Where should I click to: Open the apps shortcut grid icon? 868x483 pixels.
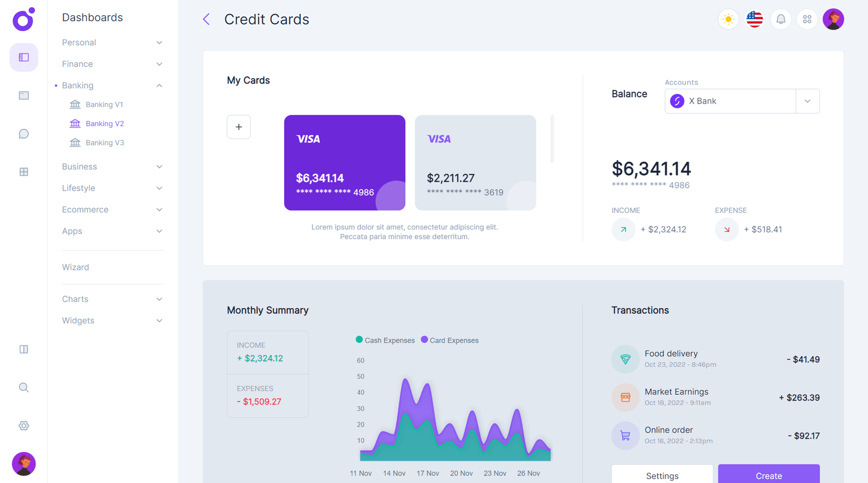[807, 19]
